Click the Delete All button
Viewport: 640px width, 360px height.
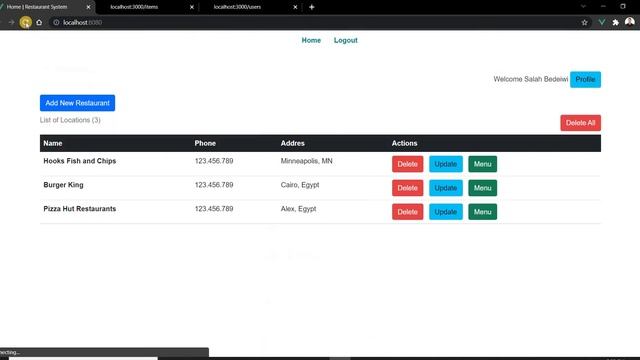[580, 123]
